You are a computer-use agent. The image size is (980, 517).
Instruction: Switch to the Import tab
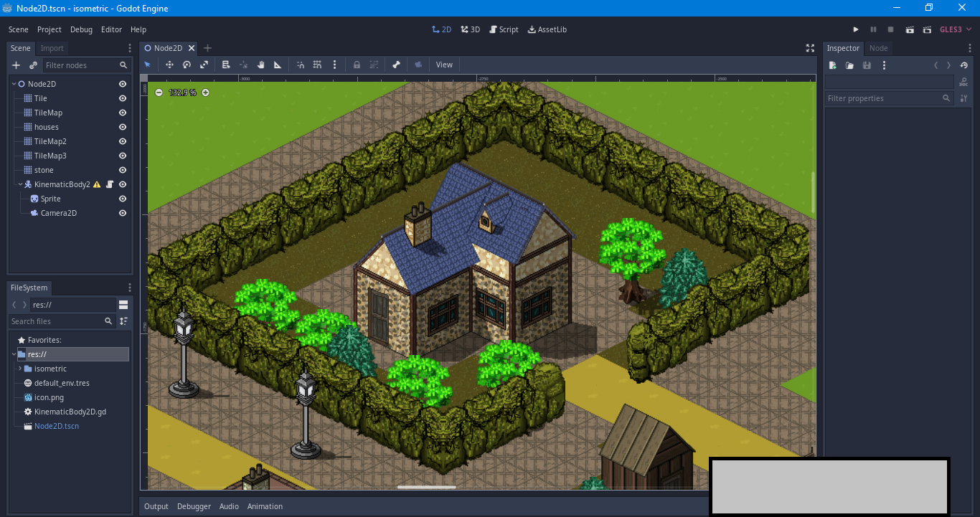coord(52,48)
